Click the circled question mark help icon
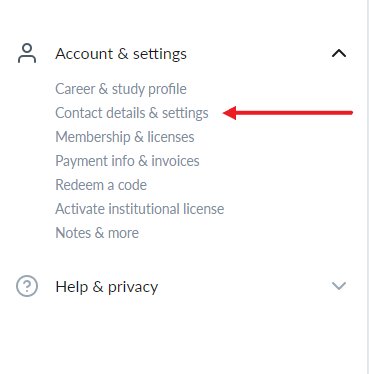Image resolution: width=369 pixels, height=374 pixels. click(x=27, y=286)
